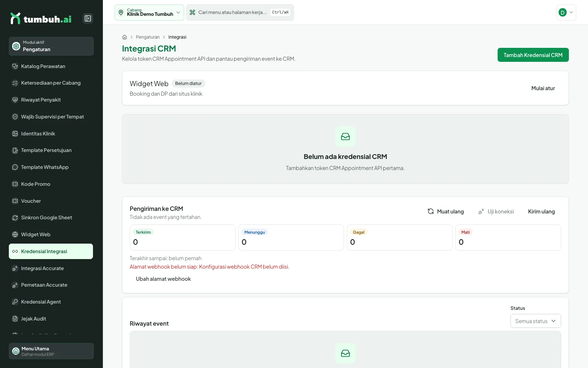The height and width of the screenshot is (368, 588).
Task: Click the Sinkron Google Sheet refresh icon
Action: (15, 217)
